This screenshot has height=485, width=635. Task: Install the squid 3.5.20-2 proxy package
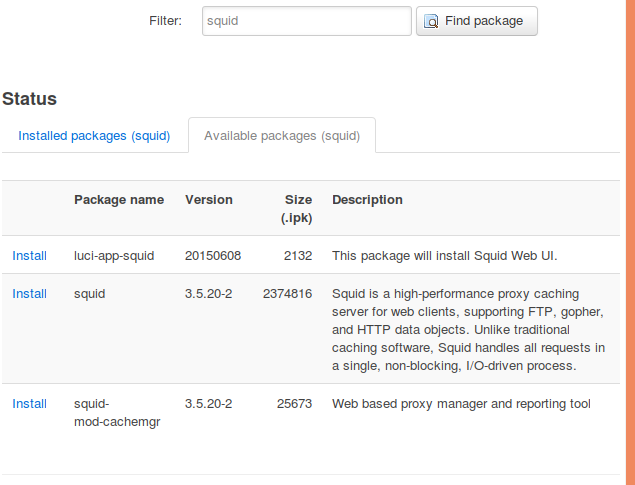(x=29, y=294)
